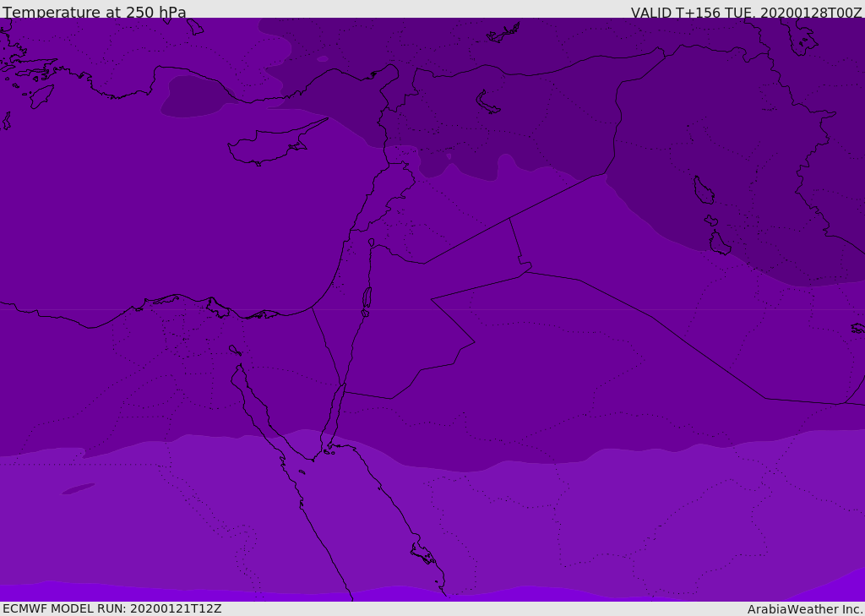Screen dimensions: 865x616
Task: Click the 'ECMWF MODEL RUN: 20200121T12Z' footer text
Action: click(x=112, y=608)
